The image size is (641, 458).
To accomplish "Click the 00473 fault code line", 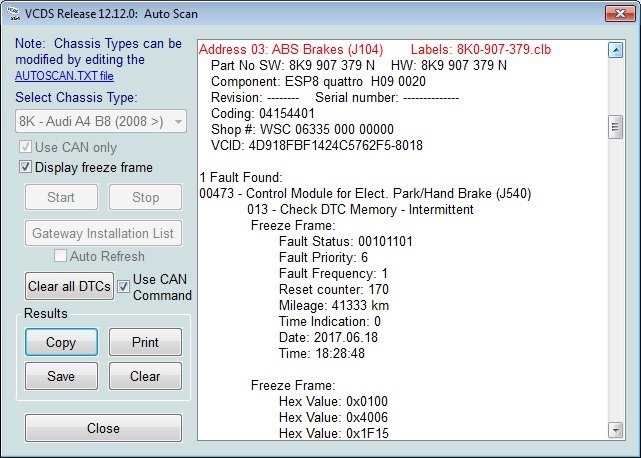I will tap(365, 193).
